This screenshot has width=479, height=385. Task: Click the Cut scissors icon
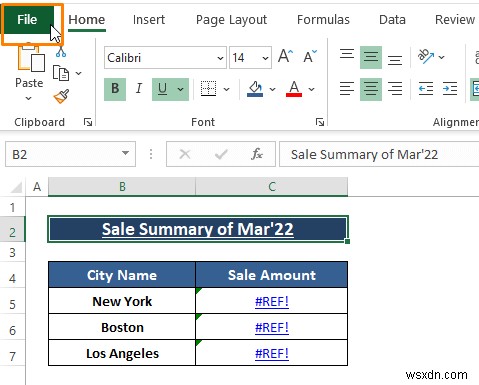tap(61, 52)
